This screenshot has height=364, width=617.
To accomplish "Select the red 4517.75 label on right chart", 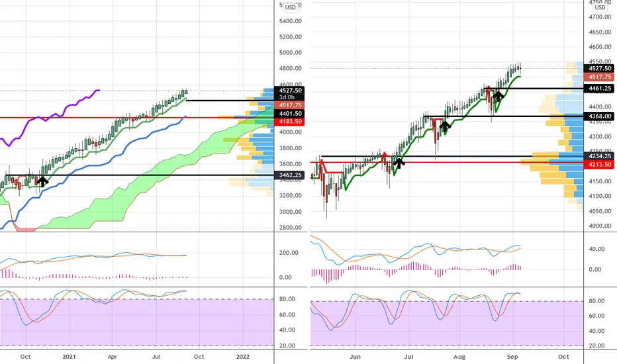I will tap(600, 77).
